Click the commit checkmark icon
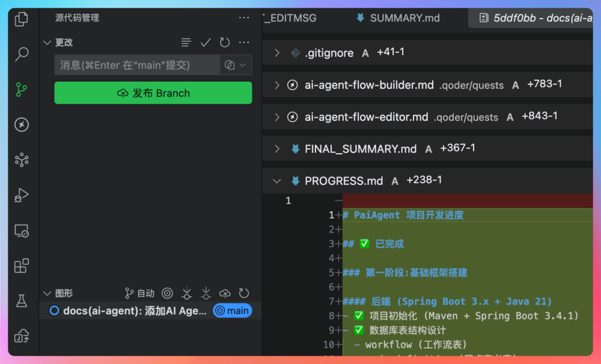The height and width of the screenshot is (364, 601). pyautogui.click(x=206, y=43)
